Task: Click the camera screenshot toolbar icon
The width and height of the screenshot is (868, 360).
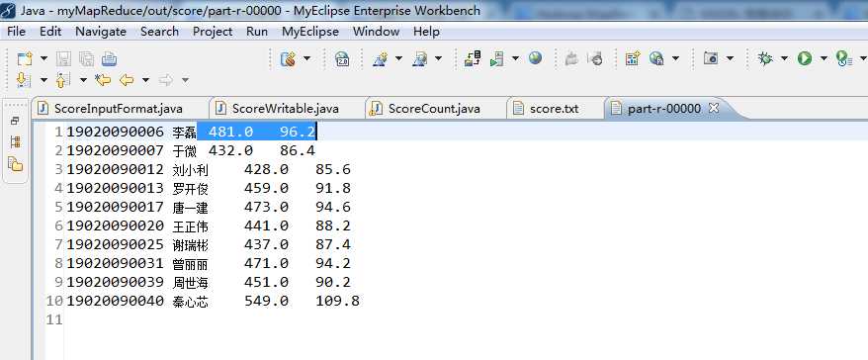Action: coord(711,58)
